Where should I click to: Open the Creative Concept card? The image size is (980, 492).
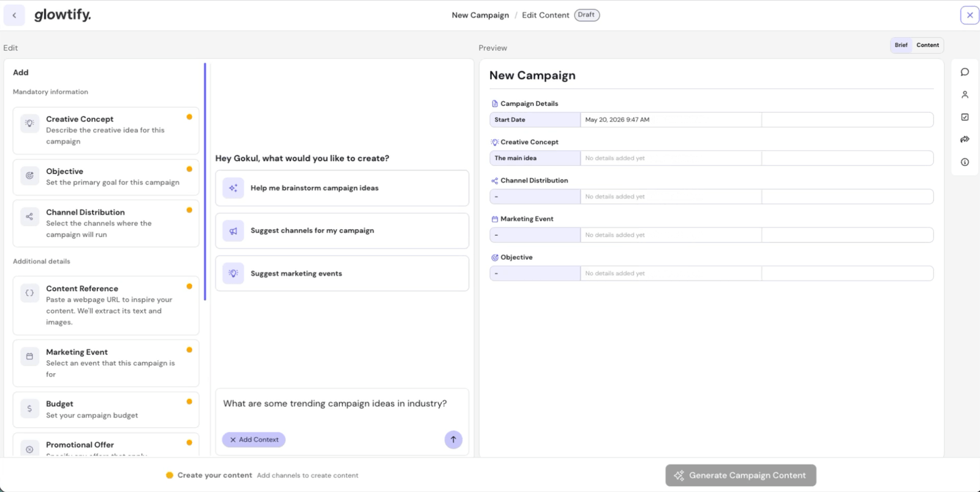[x=106, y=131]
